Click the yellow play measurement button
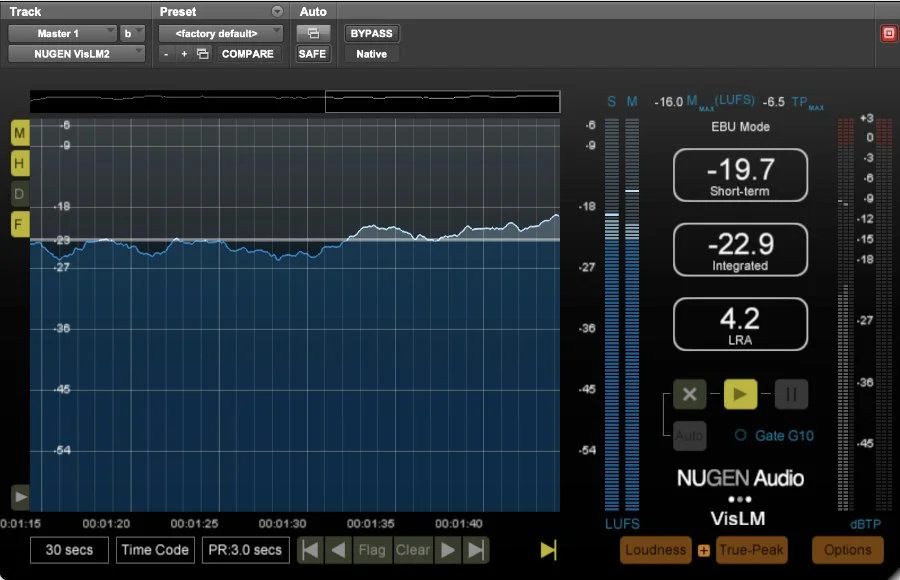 (x=740, y=394)
